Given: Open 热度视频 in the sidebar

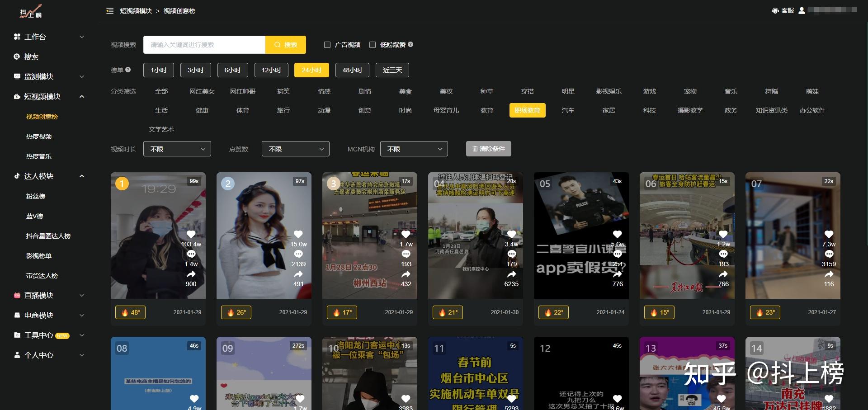Looking at the screenshot, I should [x=39, y=136].
